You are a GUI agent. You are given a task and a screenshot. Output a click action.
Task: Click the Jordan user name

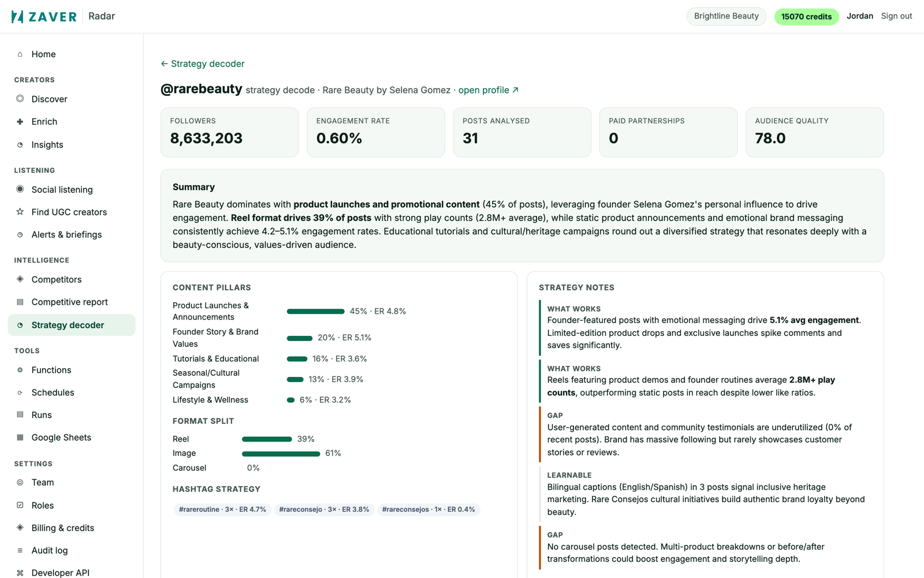pos(859,16)
